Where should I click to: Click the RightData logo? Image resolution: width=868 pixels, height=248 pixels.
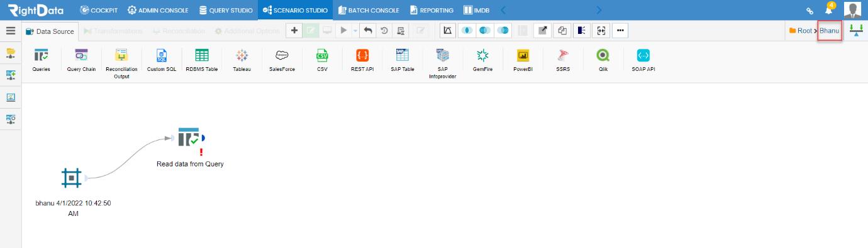[x=35, y=10]
